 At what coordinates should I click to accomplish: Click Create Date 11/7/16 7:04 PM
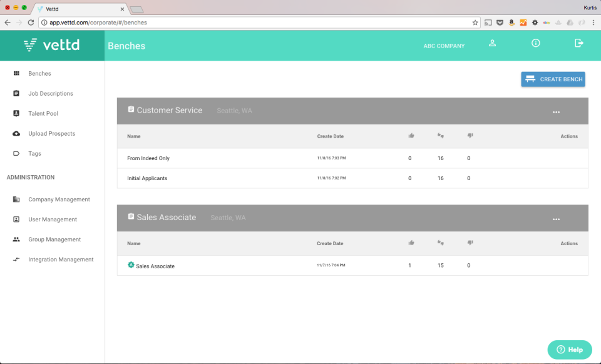pos(331,265)
